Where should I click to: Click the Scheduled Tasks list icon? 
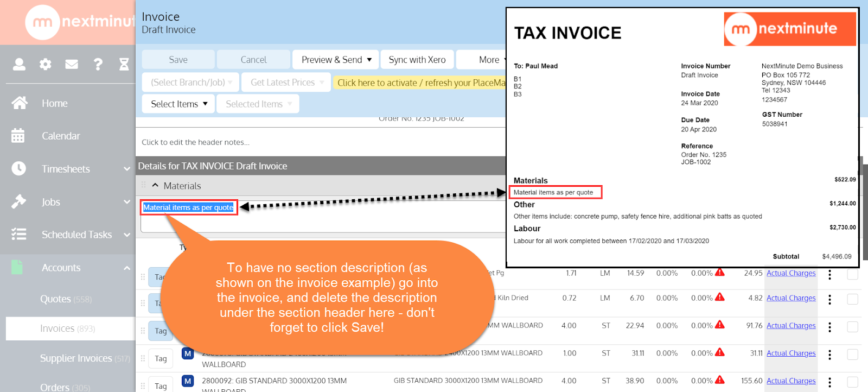(x=18, y=235)
